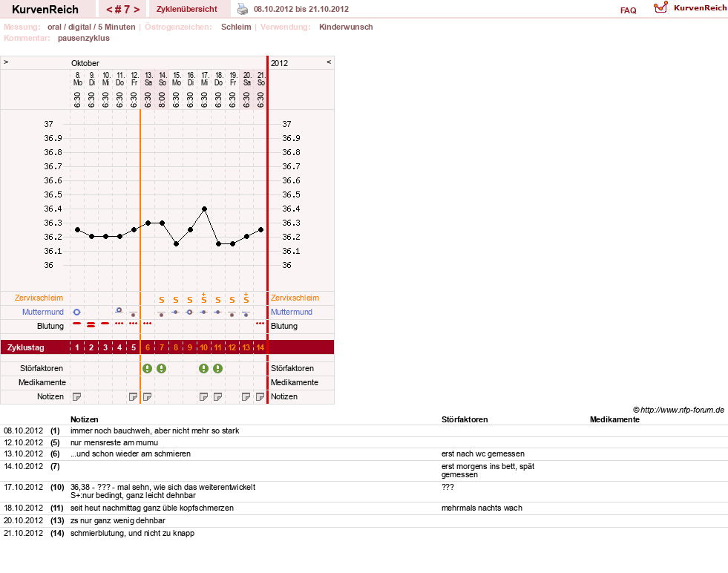Click the Muttermund circle symbol on day 1
The image size is (728, 573).
point(77,312)
